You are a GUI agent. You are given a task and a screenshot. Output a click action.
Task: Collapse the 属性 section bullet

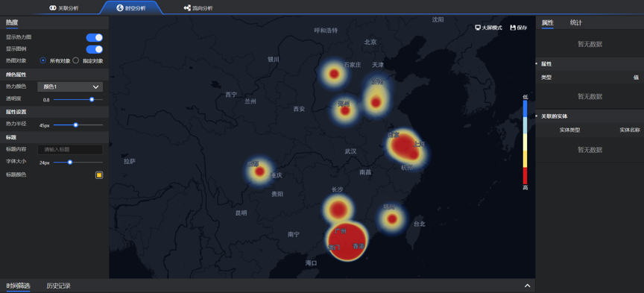pyautogui.click(x=537, y=64)
